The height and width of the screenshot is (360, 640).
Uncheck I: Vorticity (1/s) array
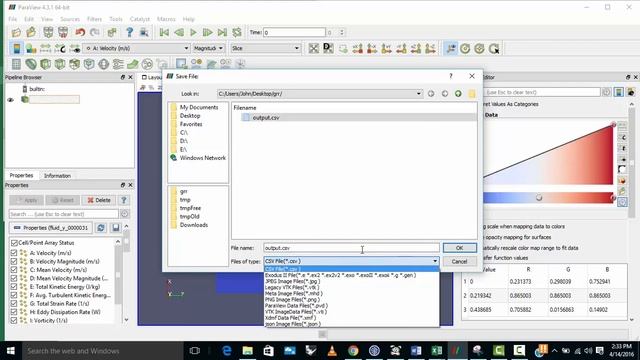pyautogui.click(x=14, y=320)
